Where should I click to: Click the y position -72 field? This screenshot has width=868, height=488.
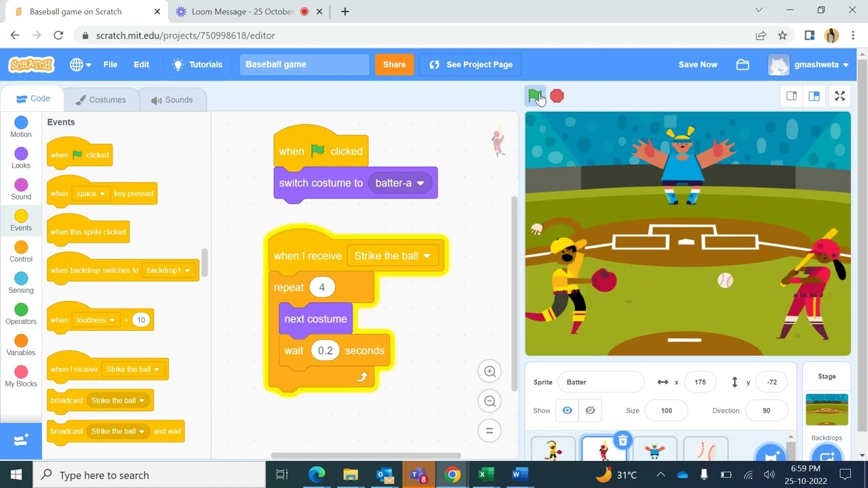click(x=772, y=382)
